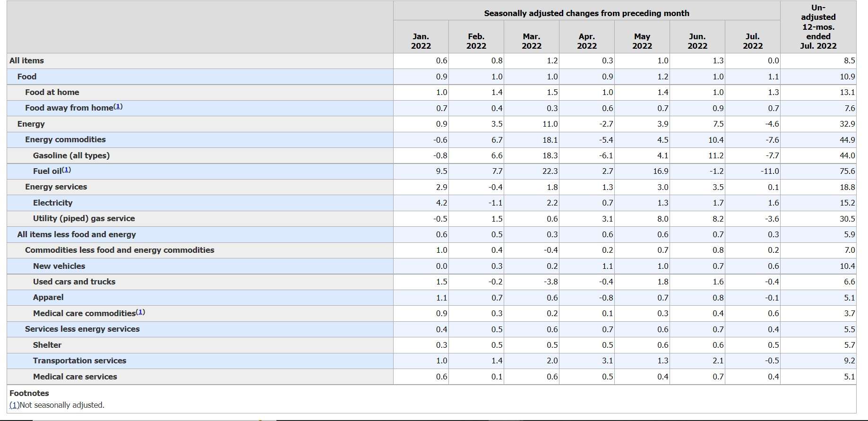Click the 'Utility (piped) gas service' label
This screenshot has width=868, height=421.
[x=84, y=218]
